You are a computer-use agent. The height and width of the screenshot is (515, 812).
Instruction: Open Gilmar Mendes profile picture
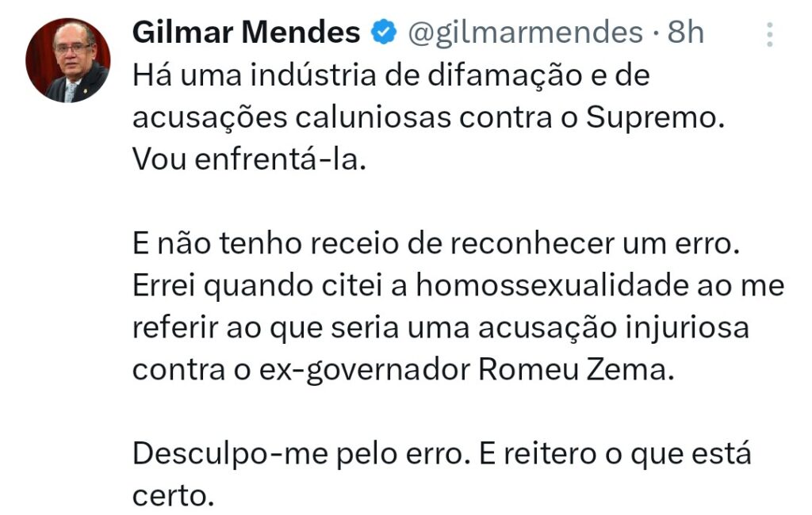(x=67, y=61)
